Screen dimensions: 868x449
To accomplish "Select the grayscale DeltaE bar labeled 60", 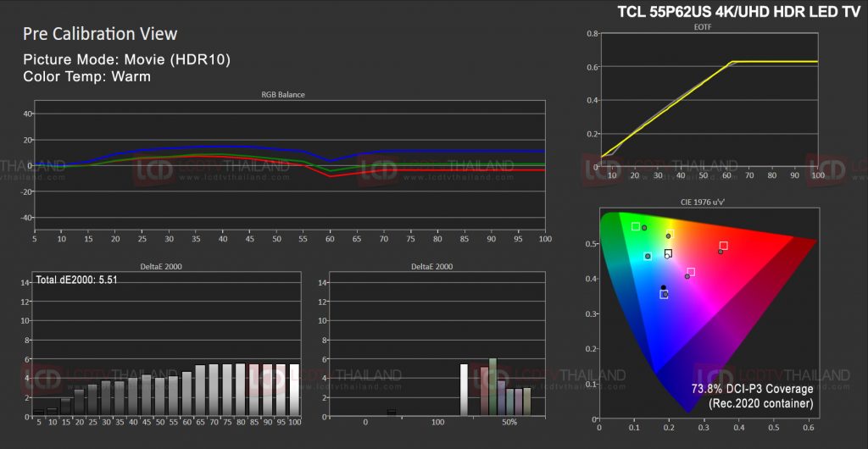I will click(187, 394).
